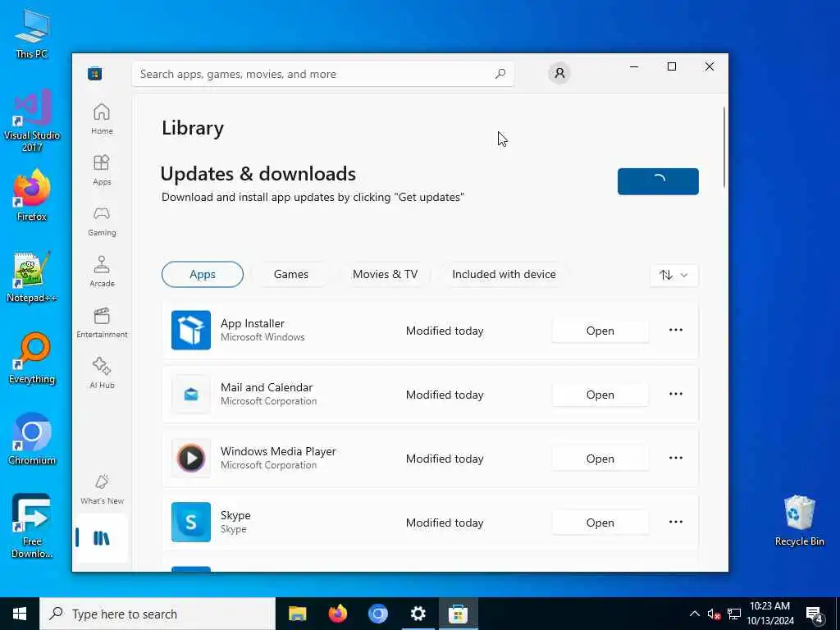Open Settings gear in the taskbar
Screen dimensions: 840x630
coord(418,614)
